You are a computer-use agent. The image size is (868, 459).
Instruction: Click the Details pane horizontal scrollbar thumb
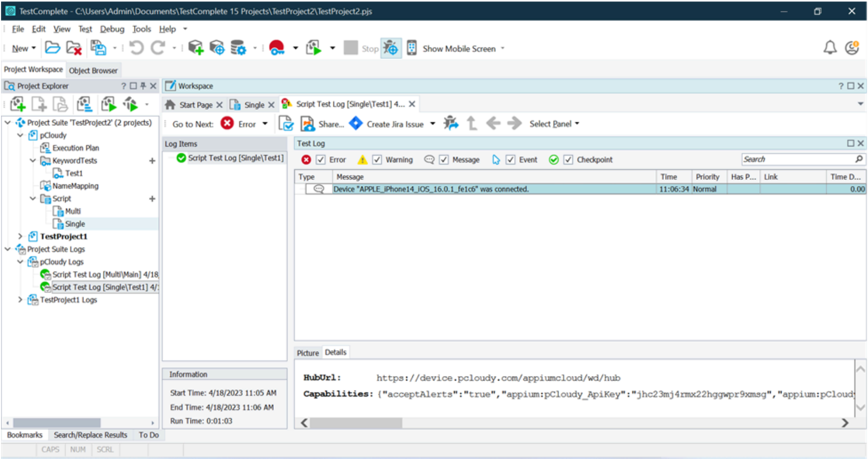pos(356,423)
